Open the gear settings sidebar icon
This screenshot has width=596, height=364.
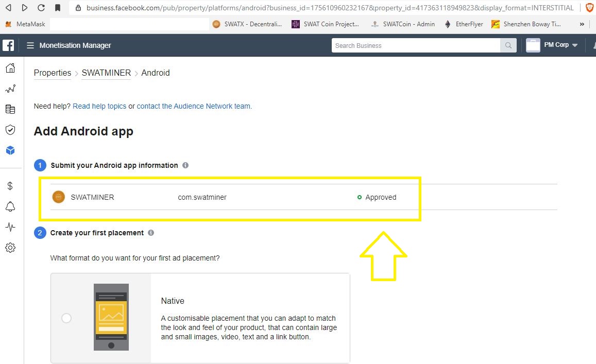click(10, 248)
